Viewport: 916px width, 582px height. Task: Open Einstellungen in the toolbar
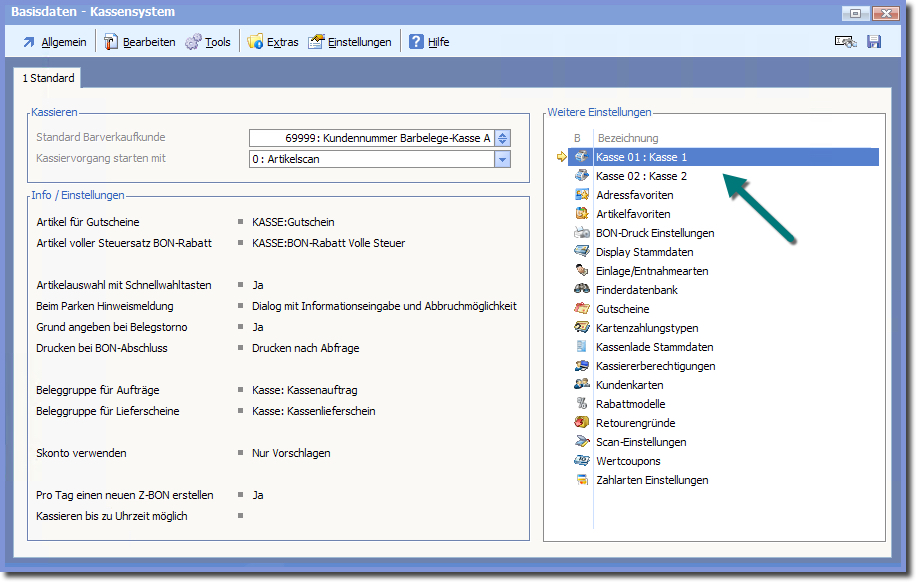coord(350,42)
